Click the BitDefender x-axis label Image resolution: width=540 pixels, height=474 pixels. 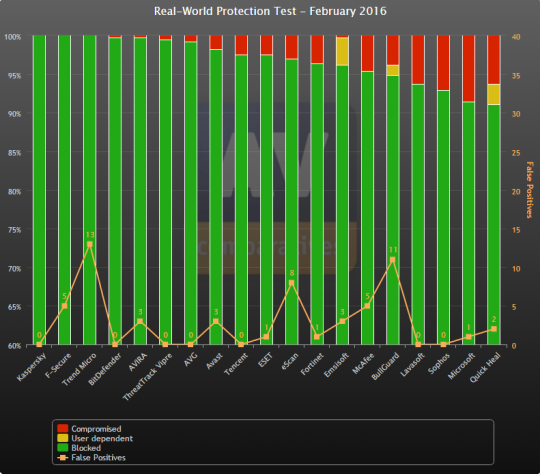pos(105,369)
